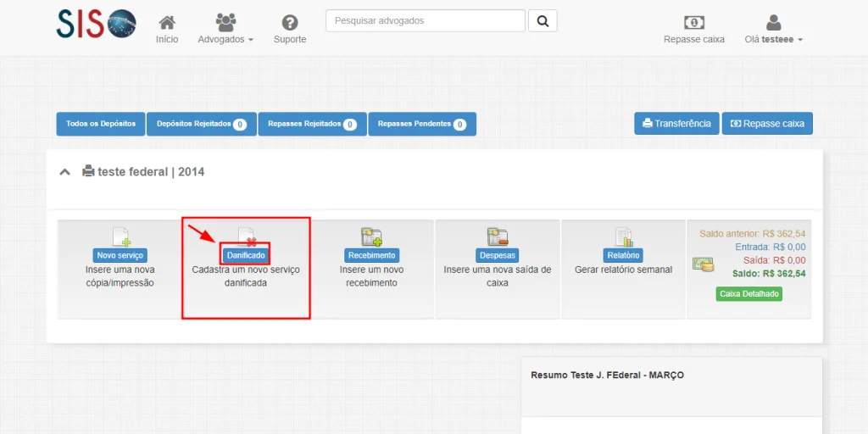
Task: Click the money coins icon
Action: click(x=703, y=264)
